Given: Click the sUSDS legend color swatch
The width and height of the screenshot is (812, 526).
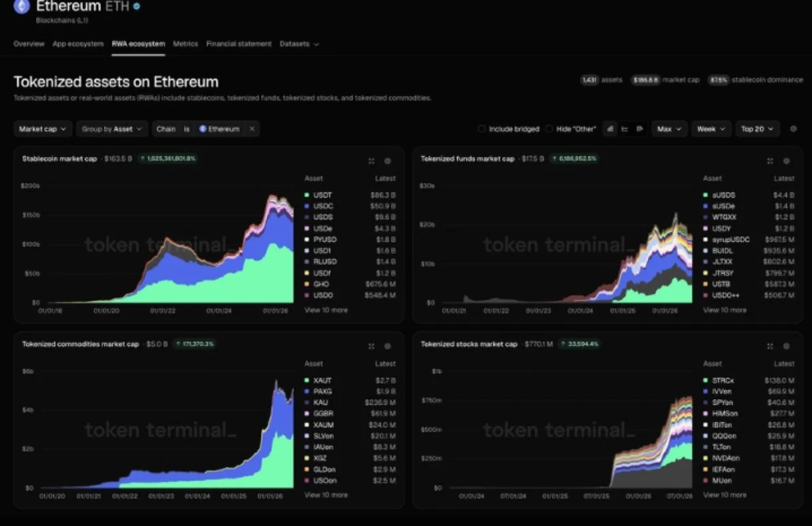Looking at the screenshot, I should (706, 195).
